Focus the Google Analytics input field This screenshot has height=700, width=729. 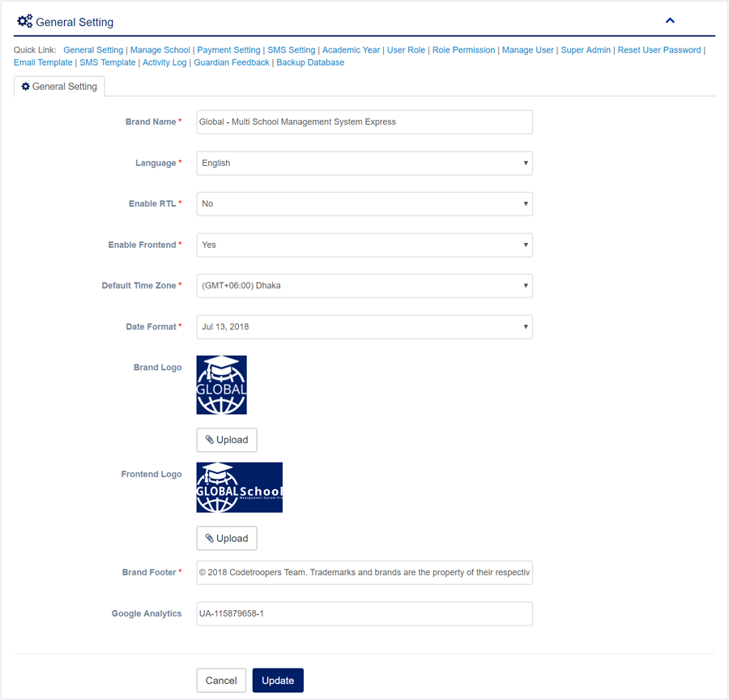(364, 614)
